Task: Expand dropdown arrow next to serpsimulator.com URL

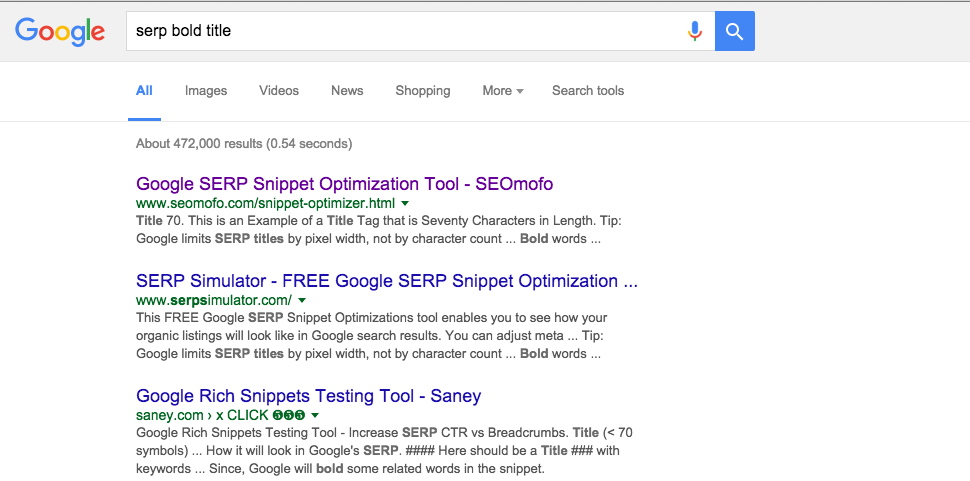Action: click(x=302, y=300)
